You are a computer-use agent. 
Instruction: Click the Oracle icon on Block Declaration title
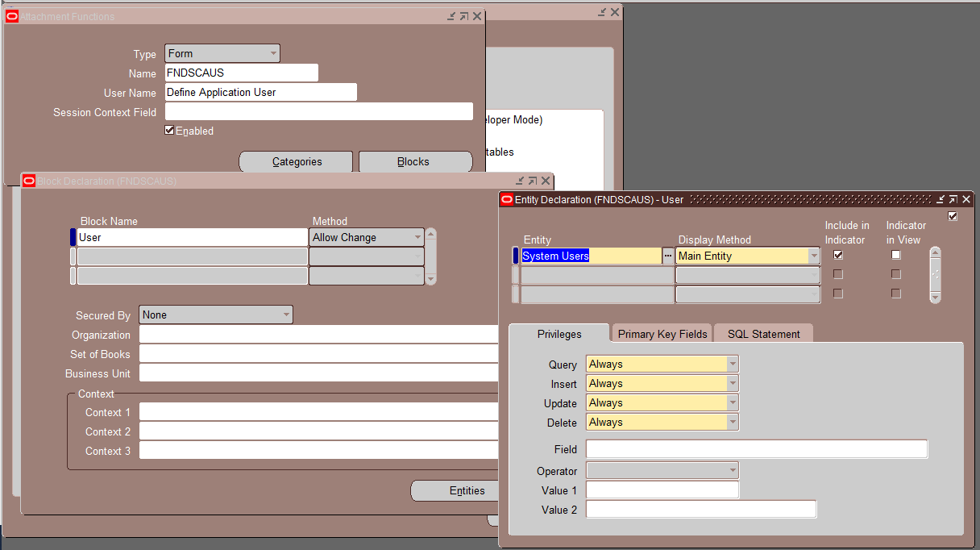[x=29, y=181]
